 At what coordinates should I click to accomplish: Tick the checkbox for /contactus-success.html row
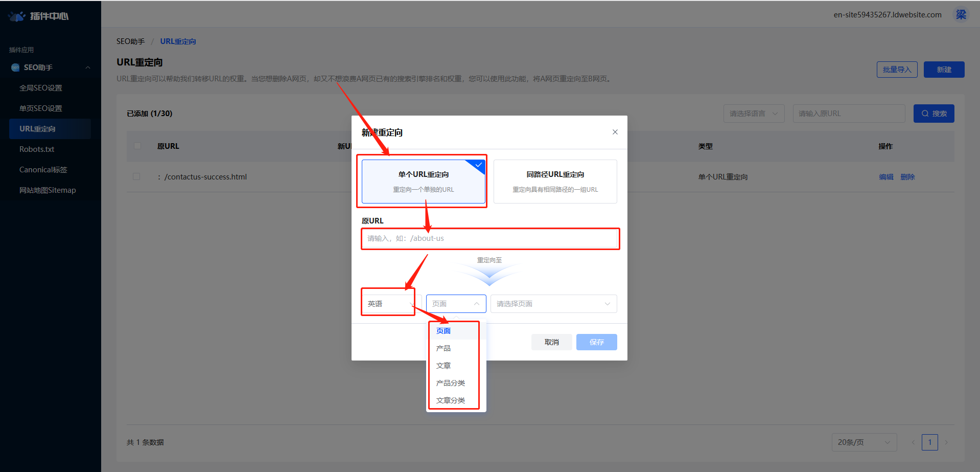pos(136,176)
